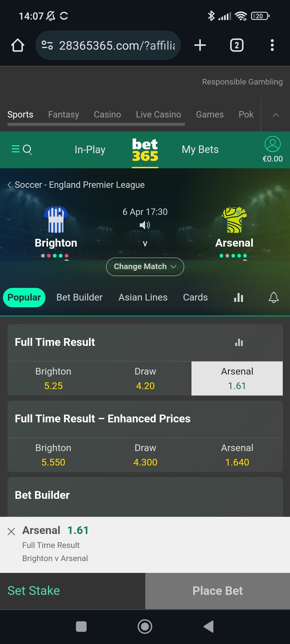Switch to the Bet Builder tab
The image size is (290, 644).
point(79,297)
